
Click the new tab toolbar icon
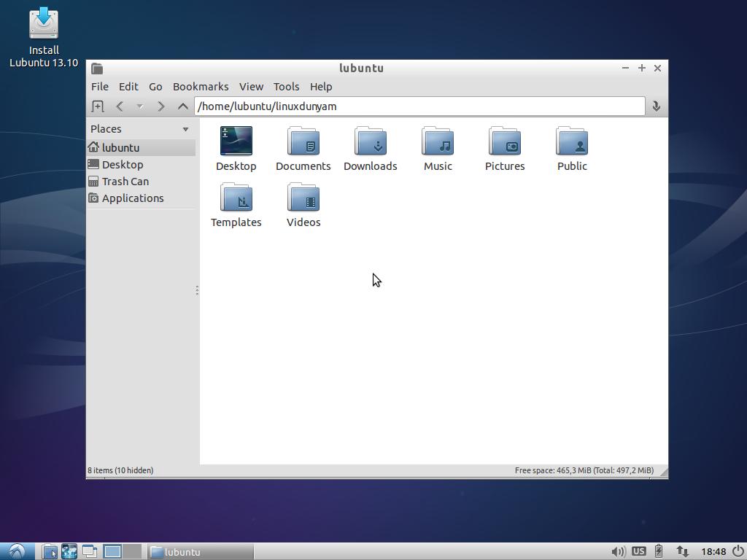pos(98,106)
